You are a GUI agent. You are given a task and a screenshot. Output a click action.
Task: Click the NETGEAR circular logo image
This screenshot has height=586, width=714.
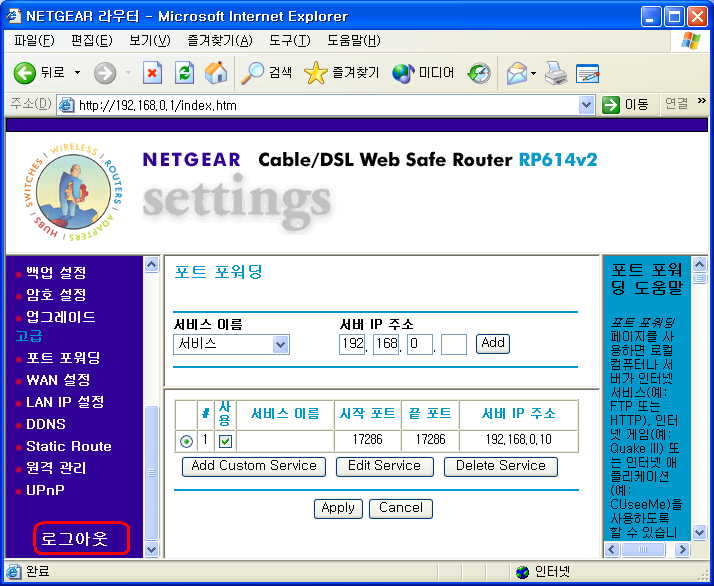point(73,192)
